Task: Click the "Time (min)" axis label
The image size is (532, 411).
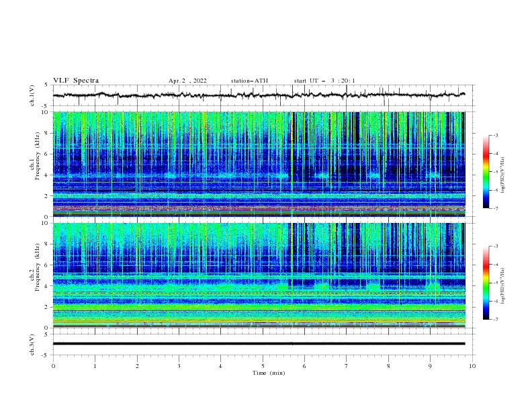Action: click(x=269, y=373)
